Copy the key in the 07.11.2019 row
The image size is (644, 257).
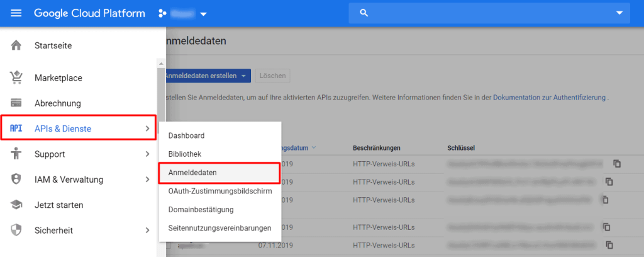(609, 244)
